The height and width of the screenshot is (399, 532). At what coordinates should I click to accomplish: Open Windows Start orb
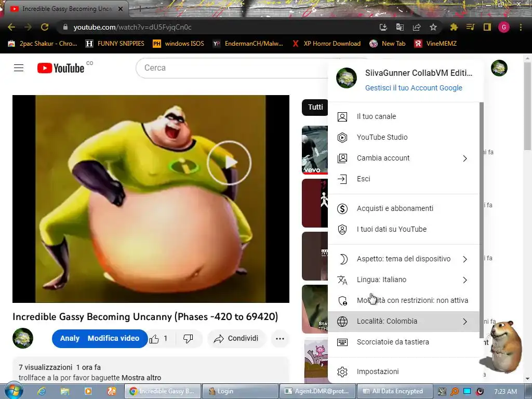(14, 391)
